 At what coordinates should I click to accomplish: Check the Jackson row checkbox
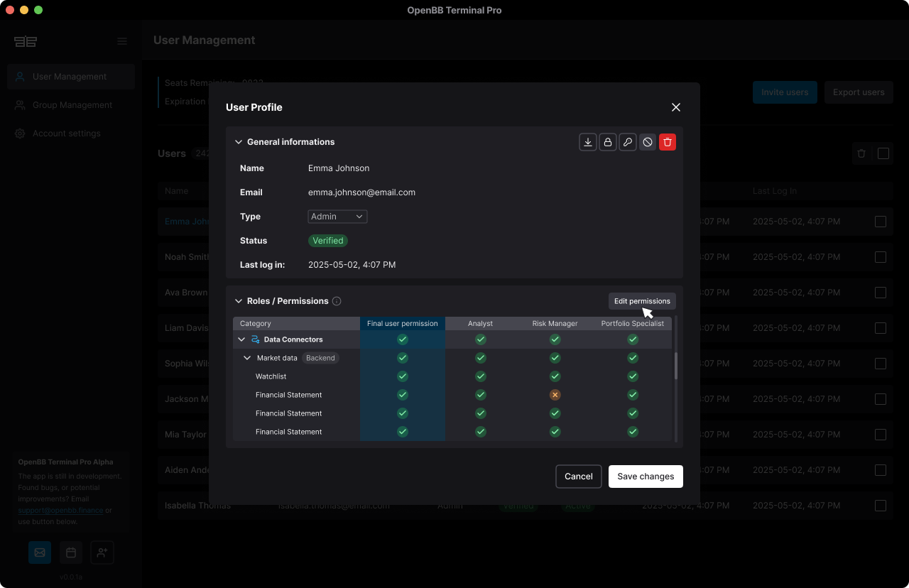[x=881, y=399]
